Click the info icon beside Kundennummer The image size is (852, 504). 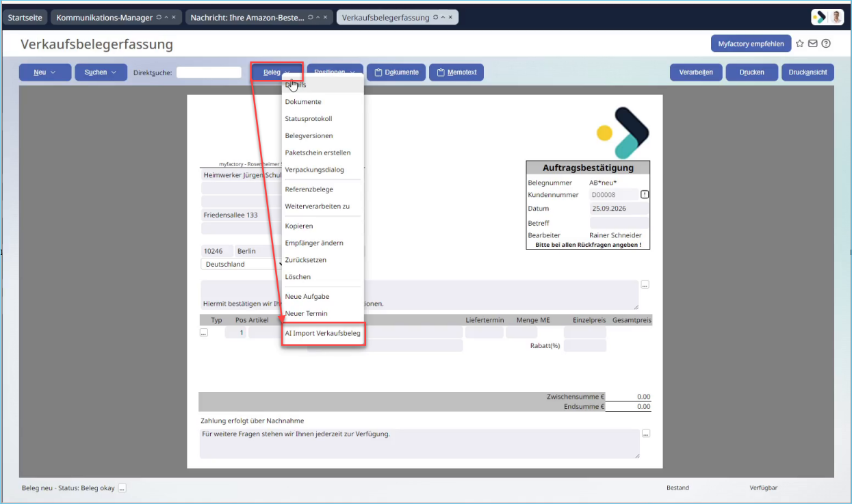tap(645, 195)
